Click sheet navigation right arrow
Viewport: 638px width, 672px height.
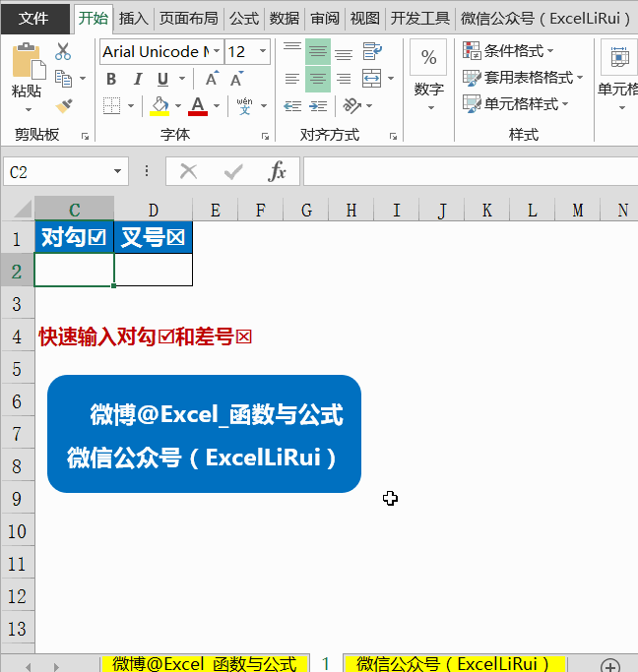click(56, 666)
